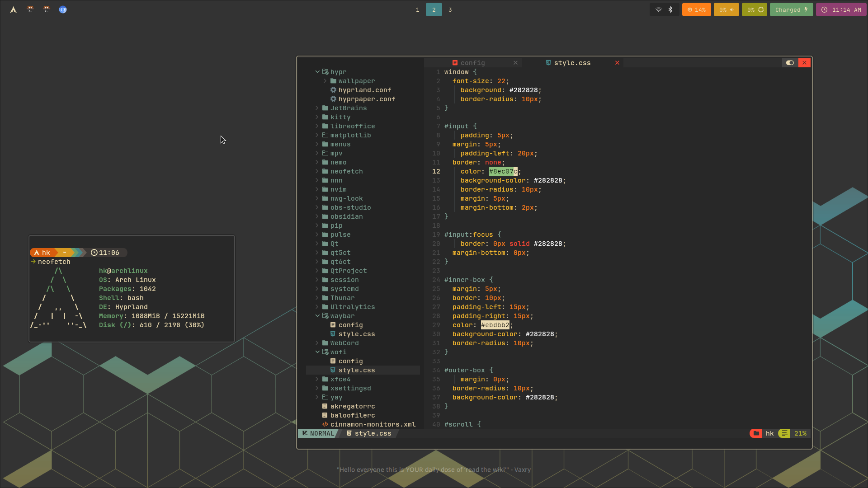Image resolution: width=868 pixels, height=488 pixels.
Task: Click the Charged battery module
Action: click(791, 9)
